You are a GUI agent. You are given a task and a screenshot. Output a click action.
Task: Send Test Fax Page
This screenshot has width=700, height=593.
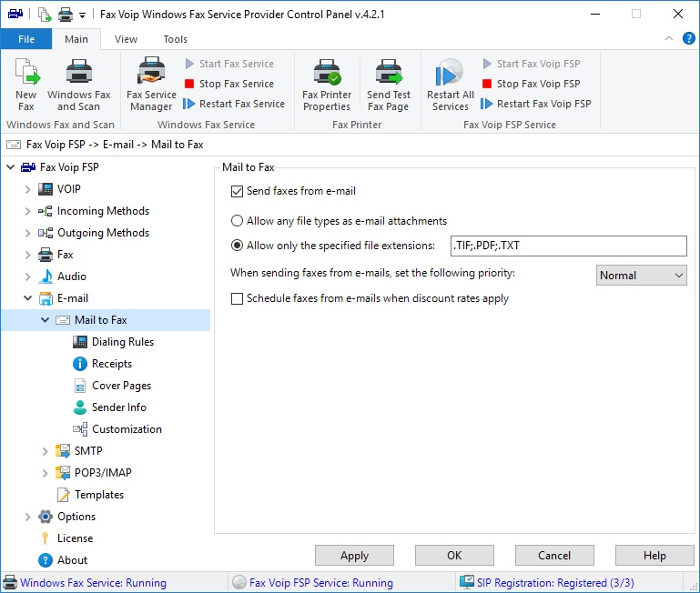point(389,85)
